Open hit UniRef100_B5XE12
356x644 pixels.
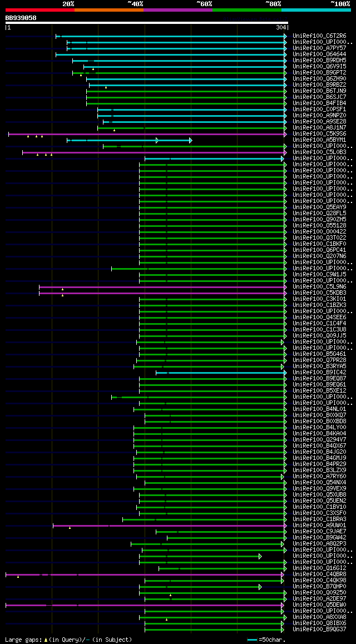point(319,390)
